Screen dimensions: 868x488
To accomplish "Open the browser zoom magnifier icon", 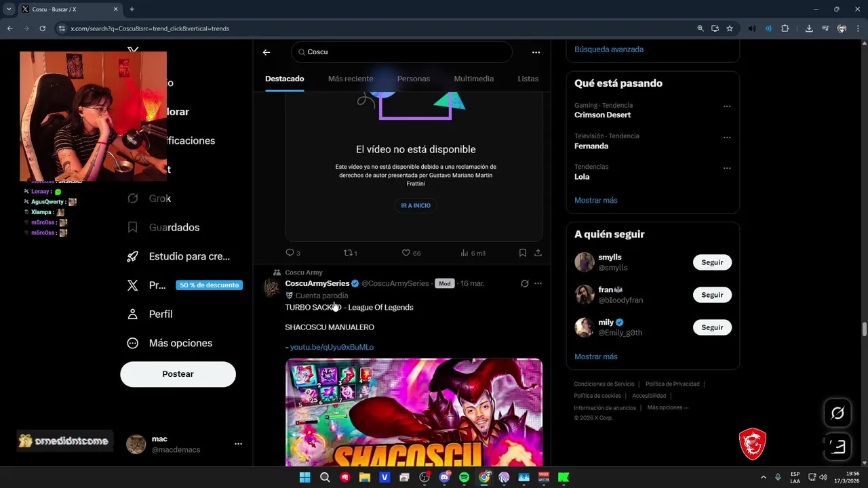I will point(701,28).
